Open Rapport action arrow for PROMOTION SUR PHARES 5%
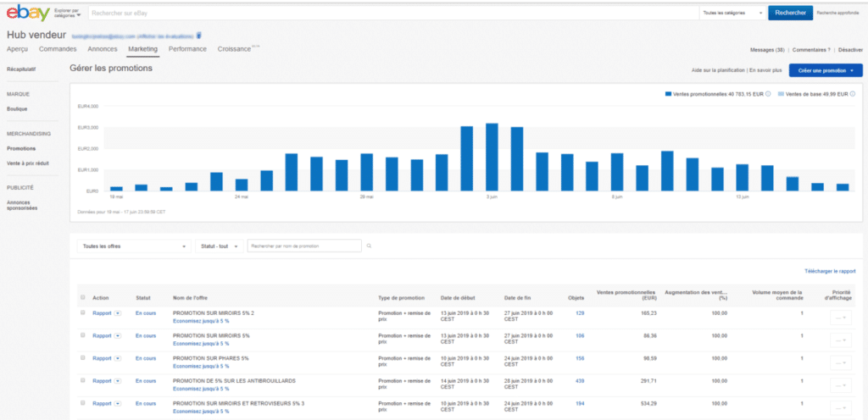868x420 pixels. tap(117, 358)
